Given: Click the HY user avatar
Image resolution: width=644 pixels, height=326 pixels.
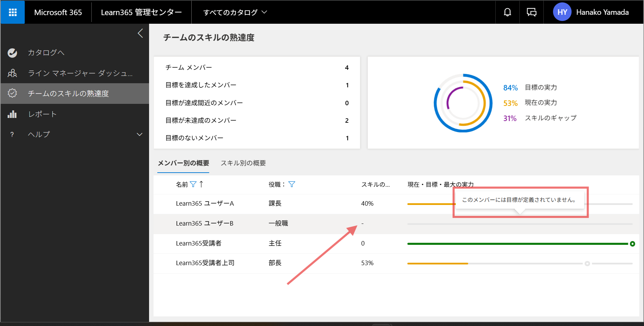Looking at the screenshot, I should coord(562,12).
